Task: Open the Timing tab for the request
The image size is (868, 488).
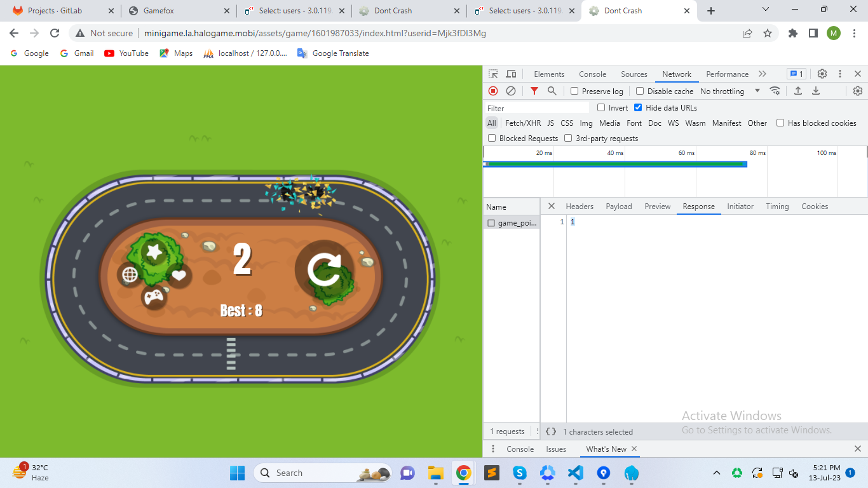Action: [x=776, y=206]
